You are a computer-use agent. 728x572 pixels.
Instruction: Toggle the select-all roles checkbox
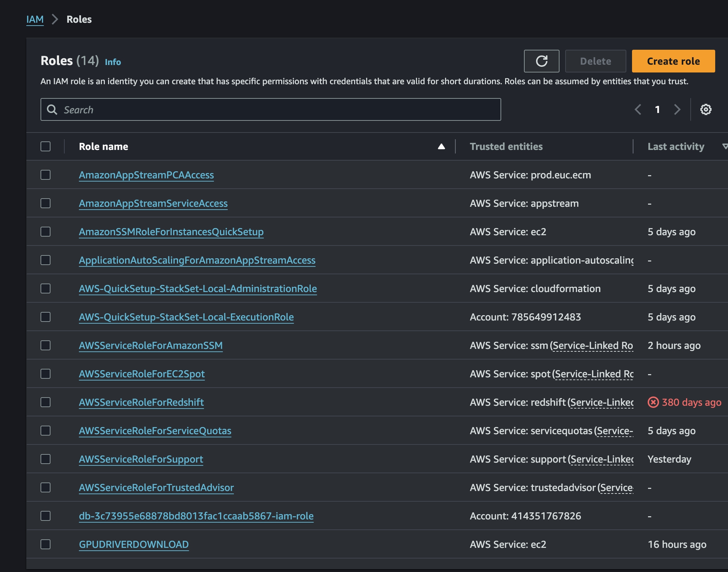[x=45, y=146]
